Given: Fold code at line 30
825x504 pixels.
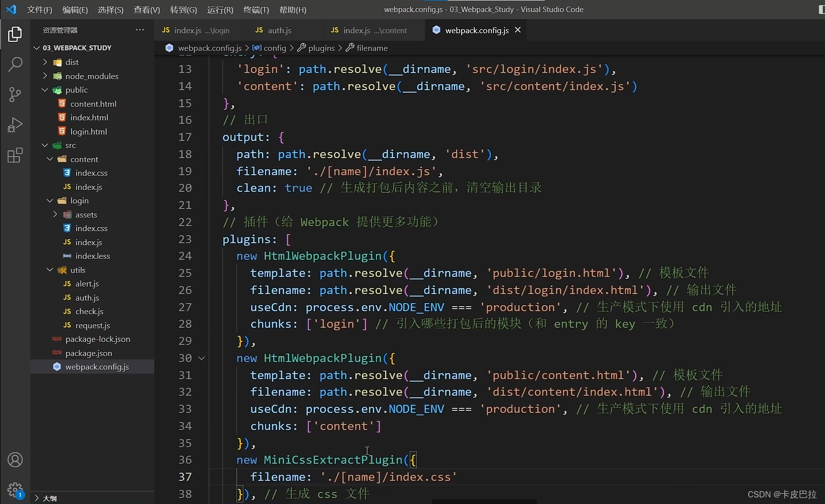Looking at the screenshot, I should point(202,358).
